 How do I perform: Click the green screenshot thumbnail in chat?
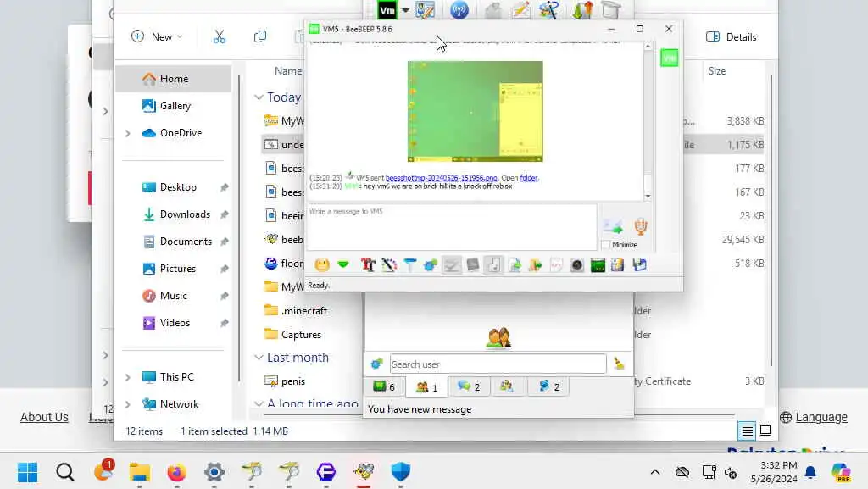click(475, 111)
